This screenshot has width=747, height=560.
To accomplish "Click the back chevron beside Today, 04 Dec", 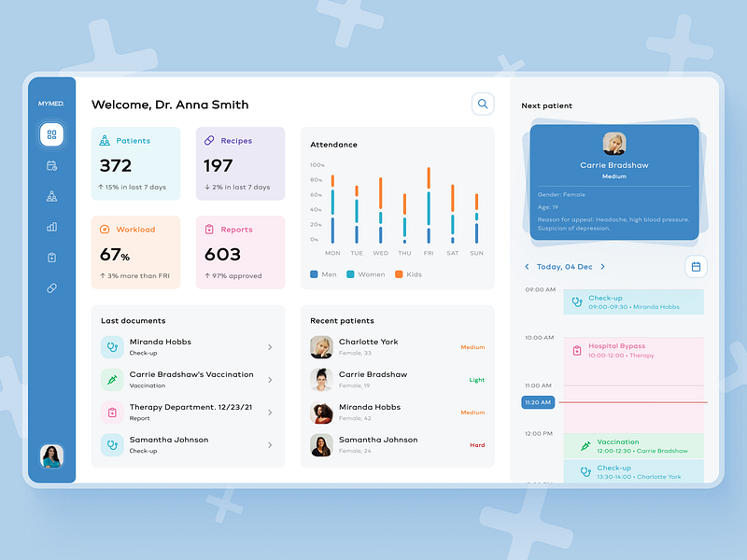I will 526,266.
